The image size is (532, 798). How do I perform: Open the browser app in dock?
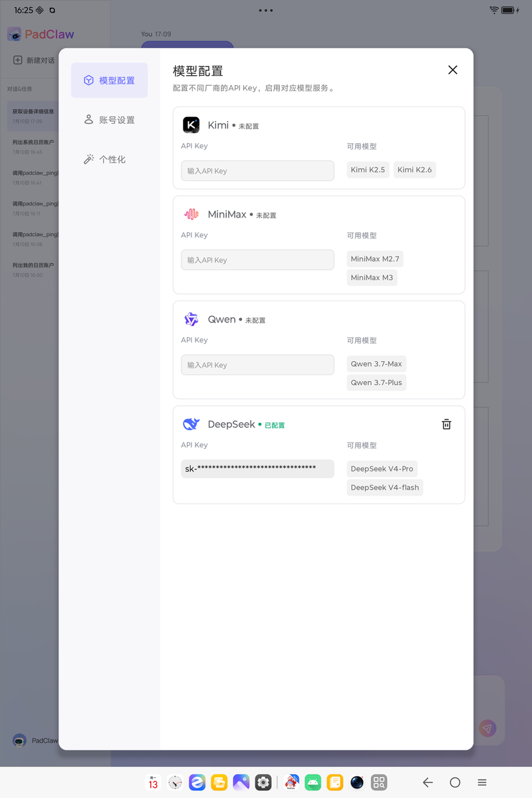tap(197, 783)
